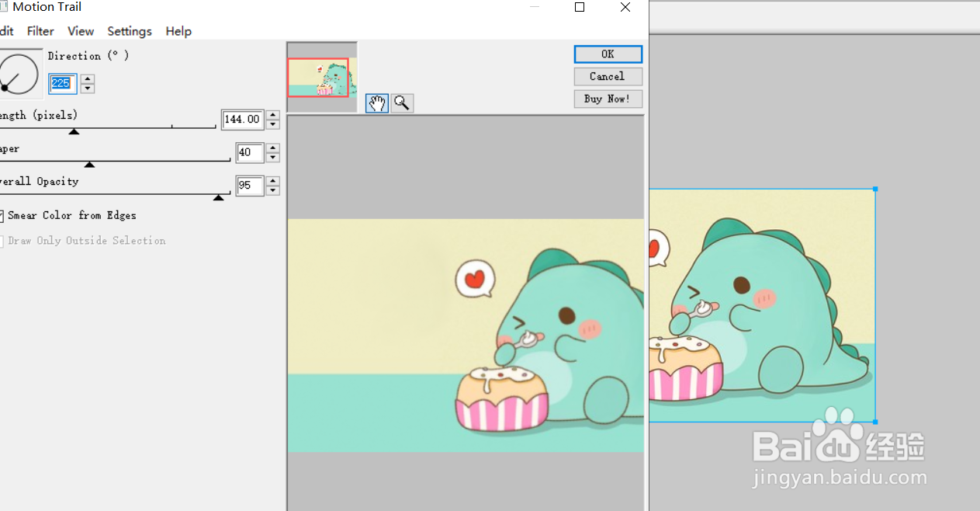The image size is (980, 511).
Task: Open the Settings menu
Action: [130, 31]
